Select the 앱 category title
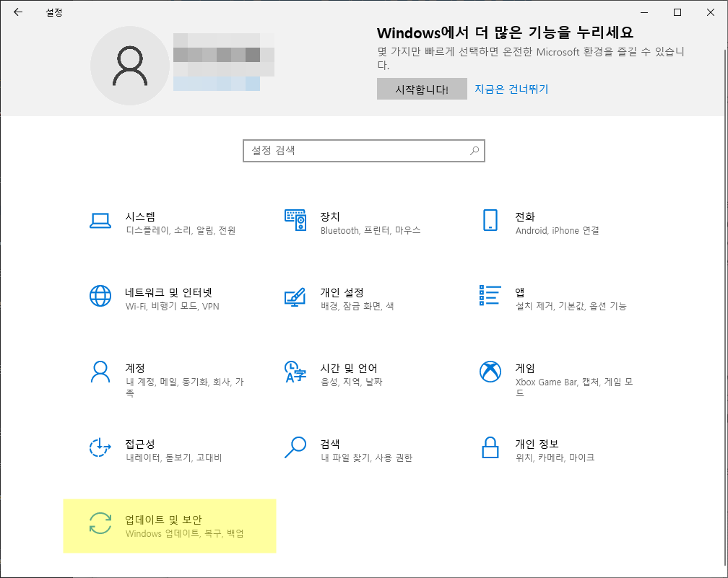The image size is (728, 578). pyautogui.click(x=520, y=292)
